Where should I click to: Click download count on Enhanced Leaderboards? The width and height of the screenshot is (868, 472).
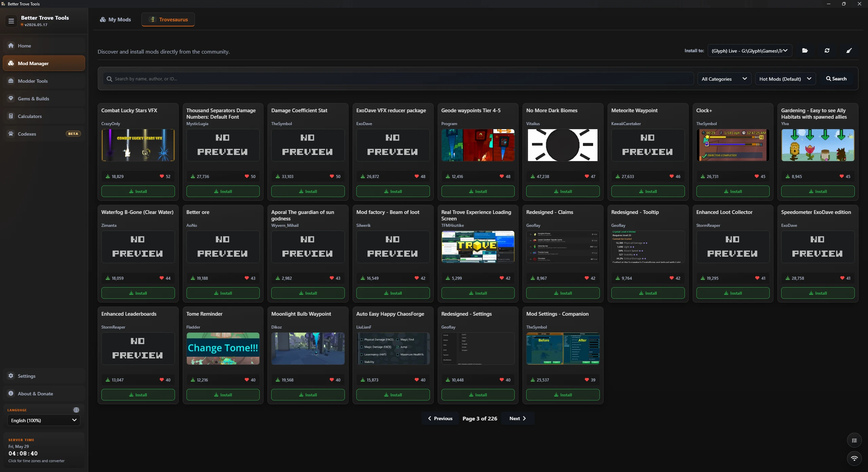click(114, 380)
